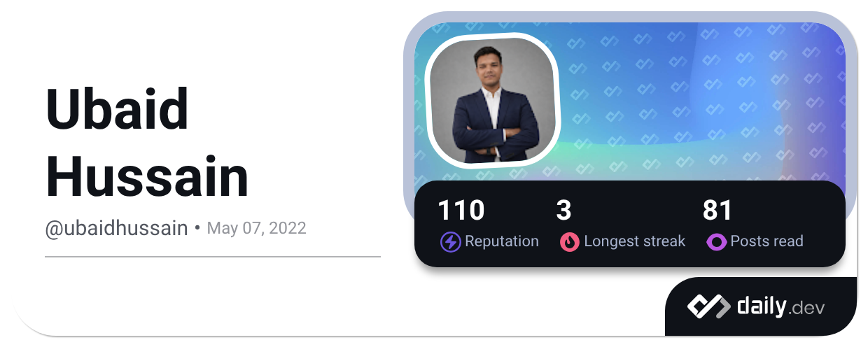Click the Reputation label text
Screen dimensions: 868x347
coord(502,241)
